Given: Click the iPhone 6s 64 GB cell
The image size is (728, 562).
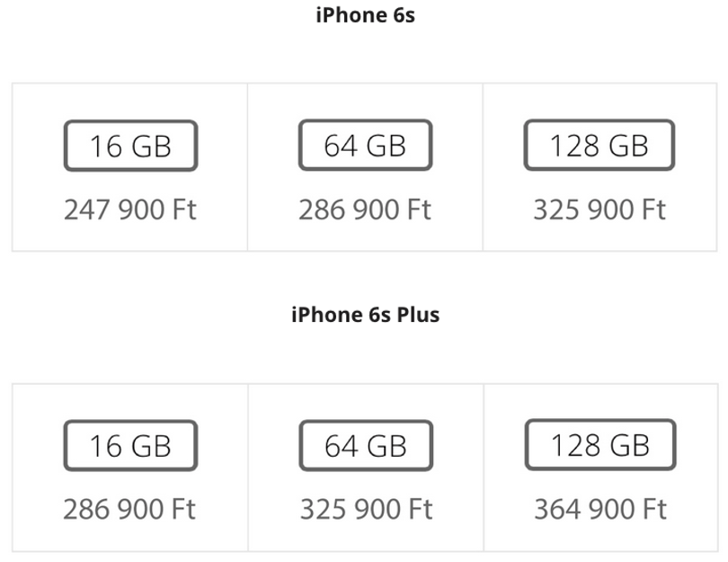Looking at the screenshot, I should tap(366, 167).
